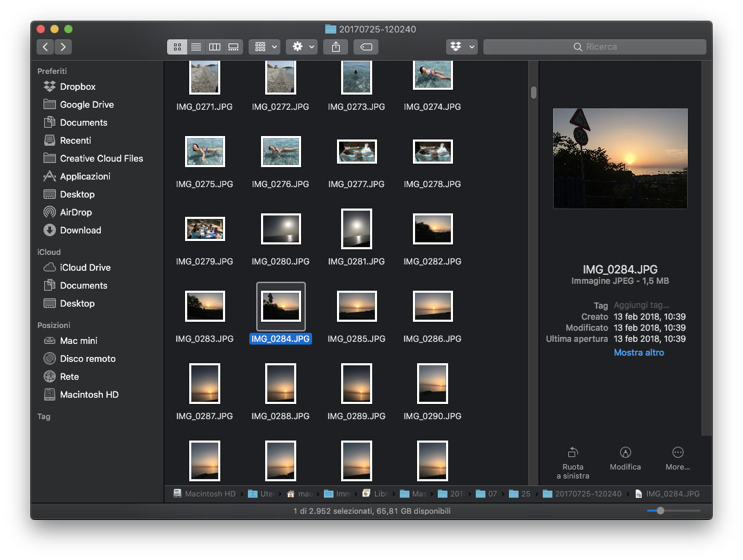Switch to icon view mode
The image size is (743, 560).
177,47
